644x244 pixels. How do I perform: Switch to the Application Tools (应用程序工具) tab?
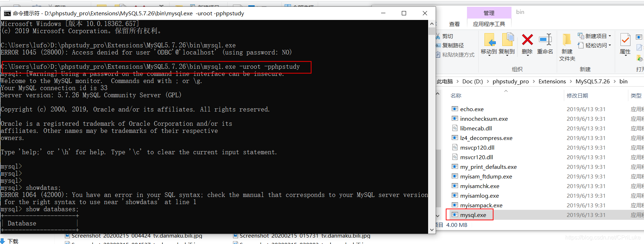pos(489,24)
